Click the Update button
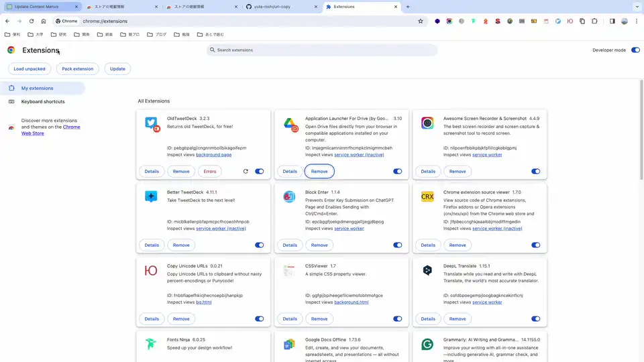 117,69
